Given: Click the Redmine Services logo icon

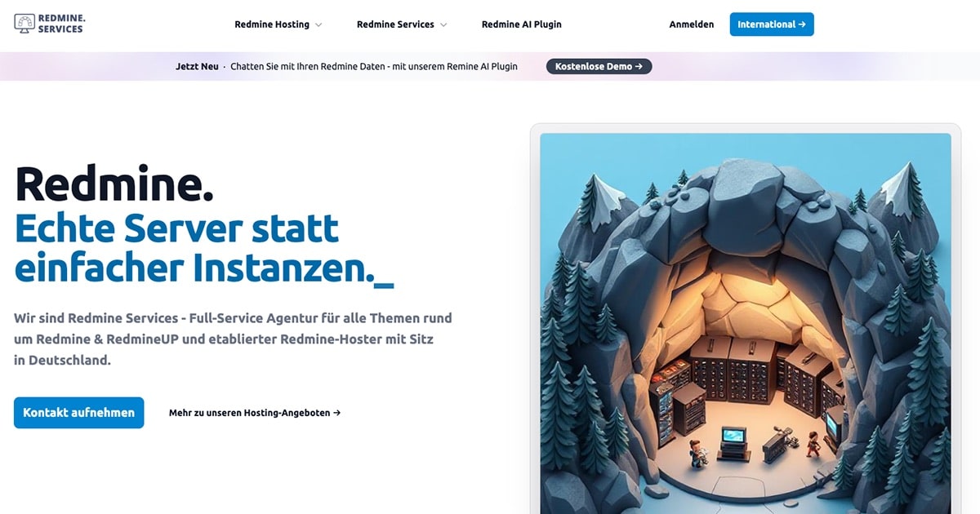Looking at the screenshot, I should coord(24,24).
